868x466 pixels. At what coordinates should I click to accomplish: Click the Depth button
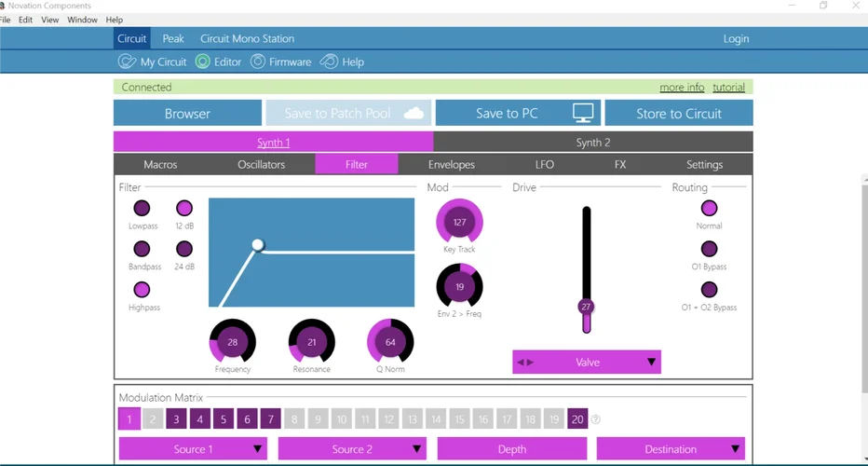click(512, 449)
